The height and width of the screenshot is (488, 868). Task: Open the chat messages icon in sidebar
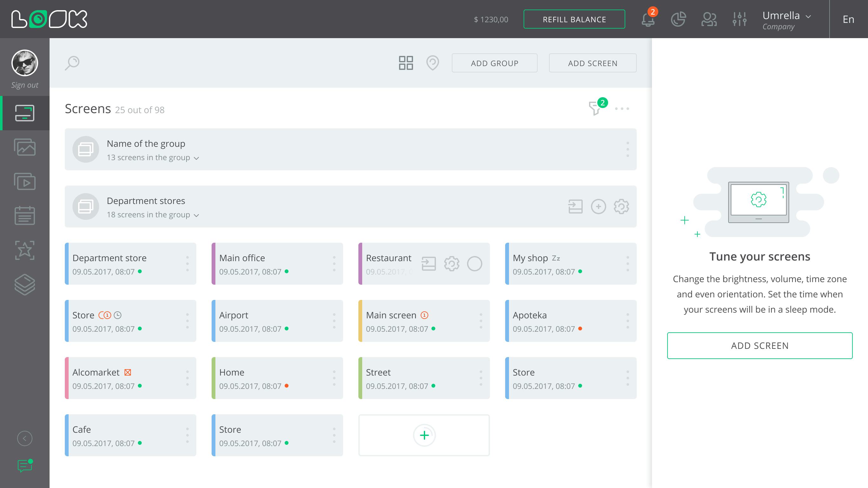point(24,466)
